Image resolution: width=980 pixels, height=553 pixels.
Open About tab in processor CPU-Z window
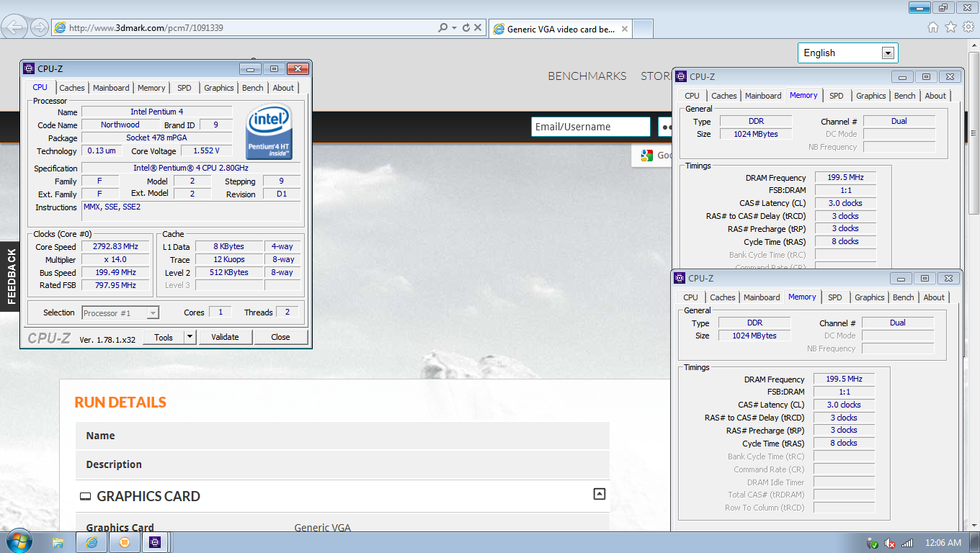tap(283, 88)
